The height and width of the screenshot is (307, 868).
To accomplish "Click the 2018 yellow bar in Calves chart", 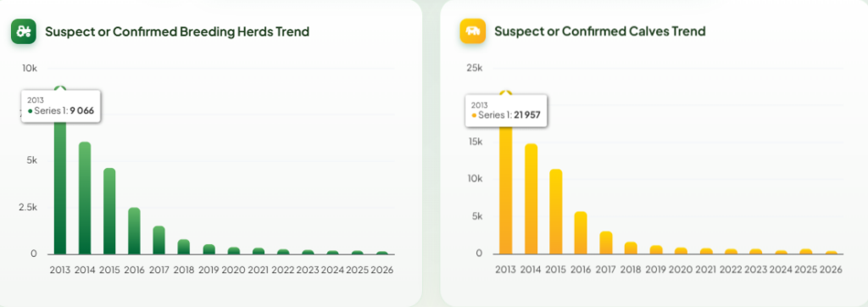I will pyautogui.click(x=631, y=248).
